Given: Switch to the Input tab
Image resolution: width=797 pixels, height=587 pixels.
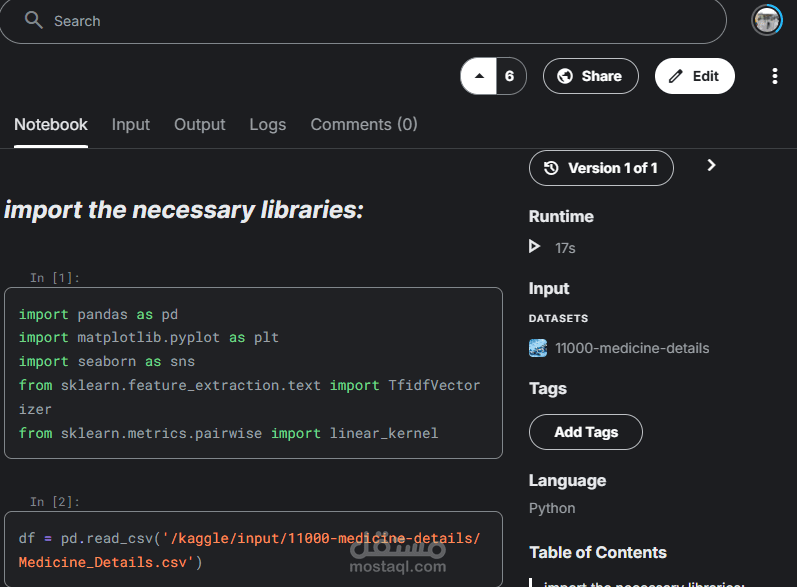Looking at the screenshot, I should (x=131, y=125).
